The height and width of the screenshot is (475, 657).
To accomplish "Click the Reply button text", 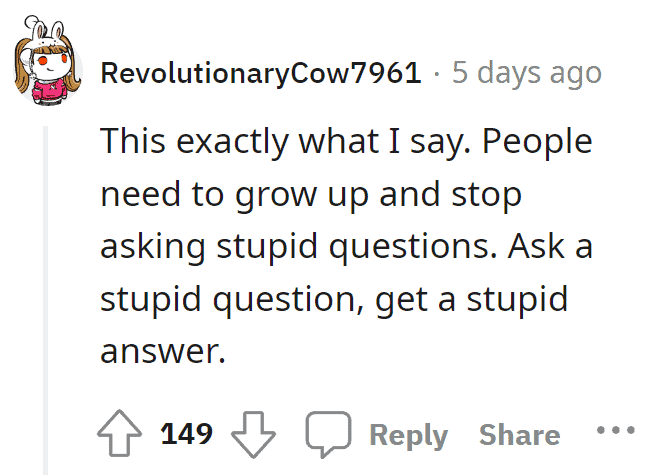I will pos(409,436).
